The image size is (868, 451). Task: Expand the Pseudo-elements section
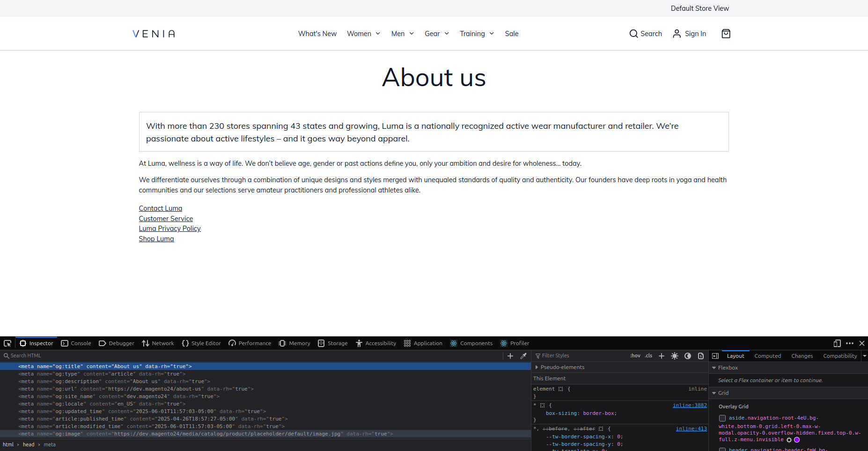pyautogui.click(x=537, y=367)
